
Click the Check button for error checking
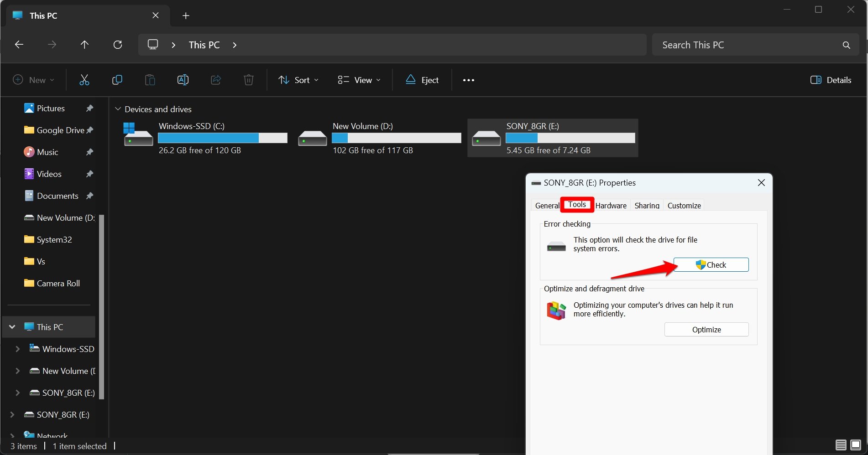coord(711,265)
